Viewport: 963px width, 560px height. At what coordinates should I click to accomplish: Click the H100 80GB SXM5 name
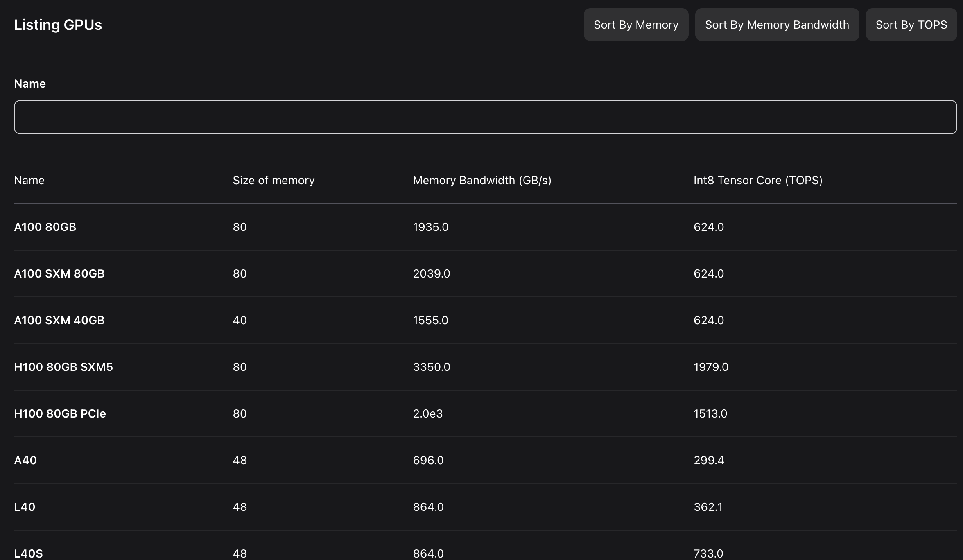(x=63, y=367)
